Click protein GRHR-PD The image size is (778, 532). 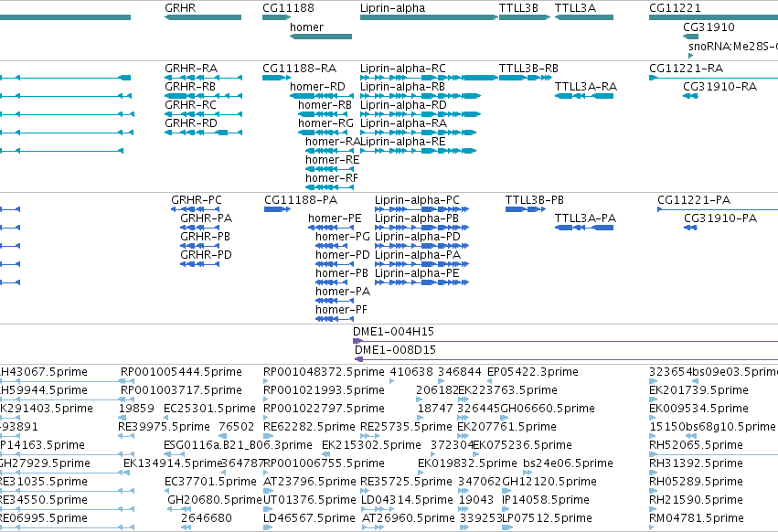(x=200, y=264)
